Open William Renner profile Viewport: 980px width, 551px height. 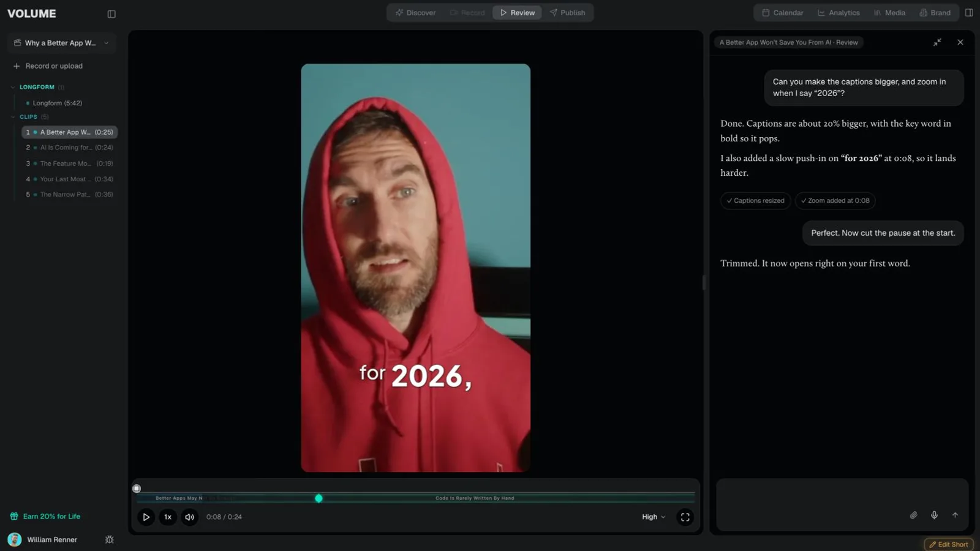tap(43, 539)
